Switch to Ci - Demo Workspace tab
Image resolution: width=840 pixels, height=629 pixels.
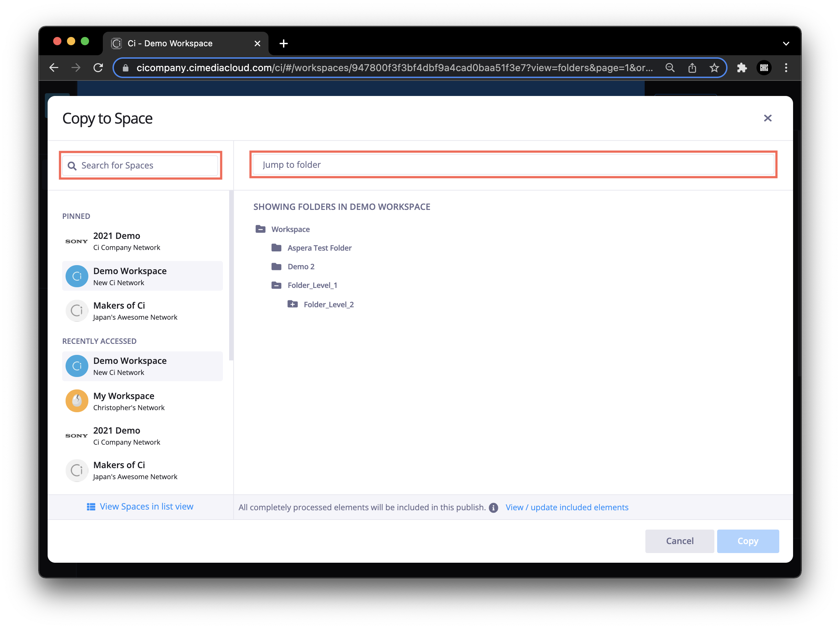pos(186,43)
